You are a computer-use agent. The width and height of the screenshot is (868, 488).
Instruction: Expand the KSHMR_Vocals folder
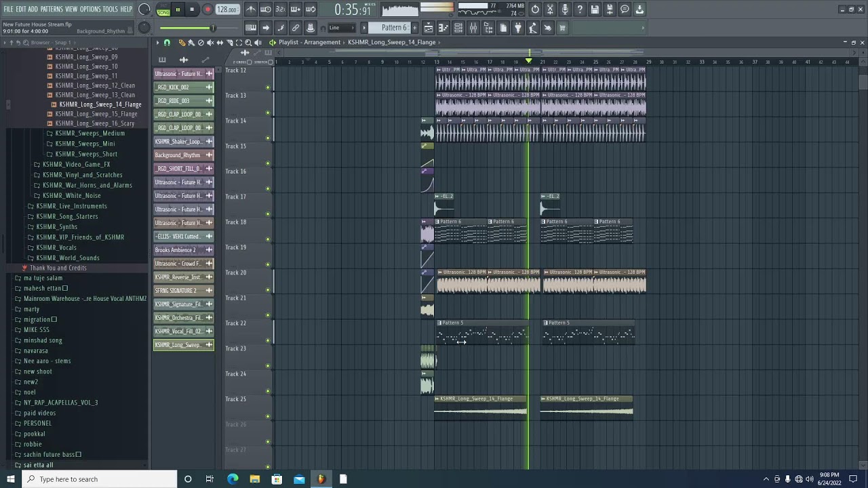point(52,247)
